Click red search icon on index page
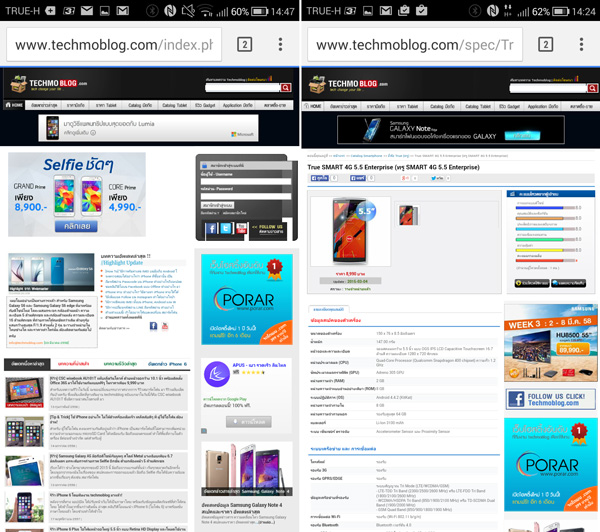The width and height of the screenshot is (600, 532). point(285,88)
